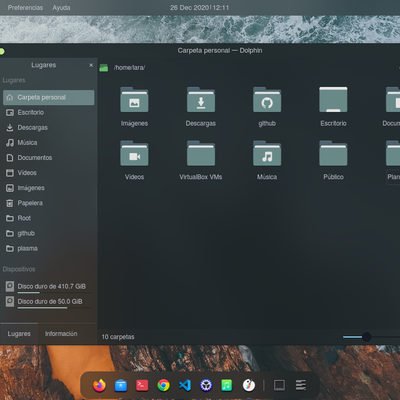Screen dimensions: 400x400
Task: Go to Descargas in the sidebar
Action: [49, 127]
